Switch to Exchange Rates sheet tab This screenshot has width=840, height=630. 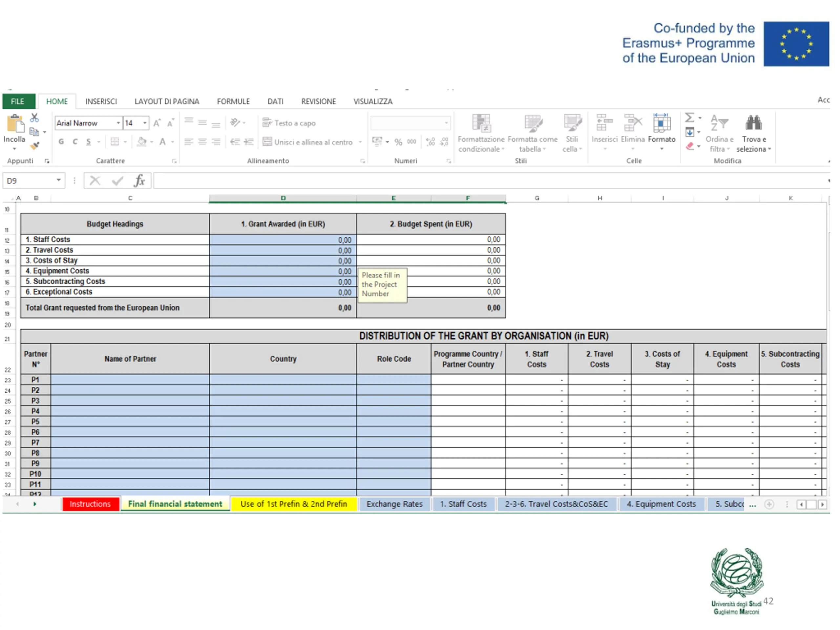point(394,504)
